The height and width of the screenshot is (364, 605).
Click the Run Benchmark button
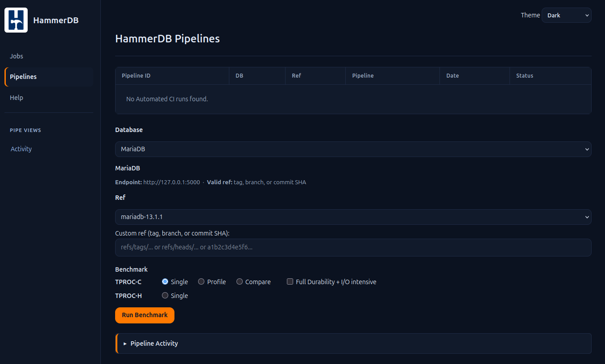[145, 315]
